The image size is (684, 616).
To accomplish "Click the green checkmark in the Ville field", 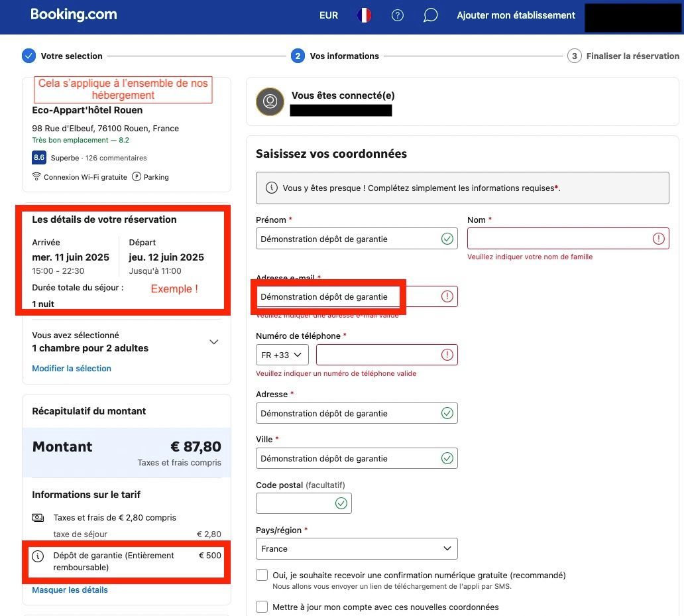I will click(x=447, y=458).
